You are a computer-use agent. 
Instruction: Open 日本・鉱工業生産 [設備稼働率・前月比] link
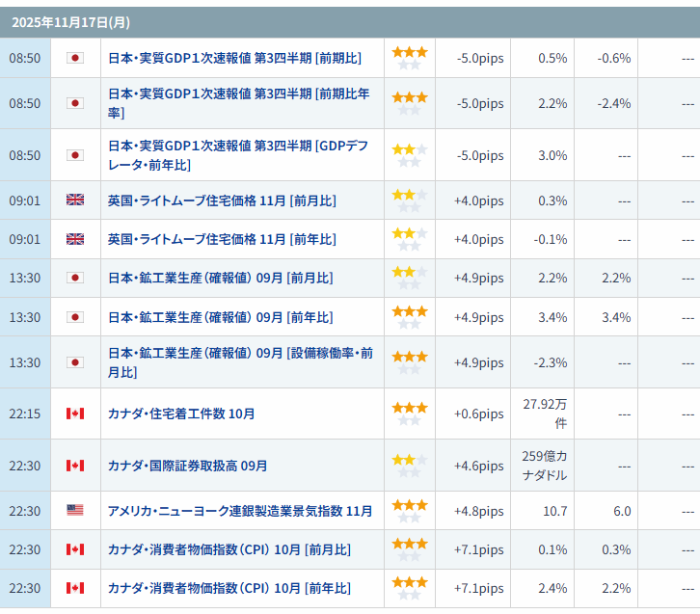coord(239,362)
